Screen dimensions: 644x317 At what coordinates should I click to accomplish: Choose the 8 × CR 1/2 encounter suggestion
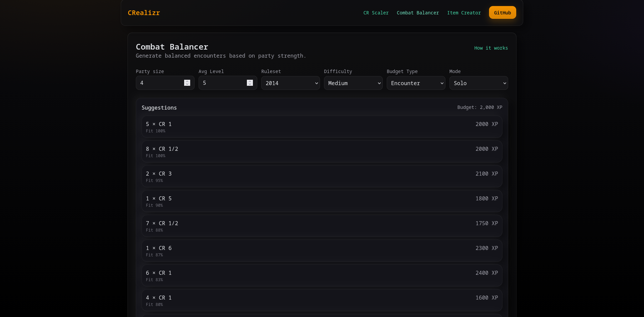(x=322, y=151)
